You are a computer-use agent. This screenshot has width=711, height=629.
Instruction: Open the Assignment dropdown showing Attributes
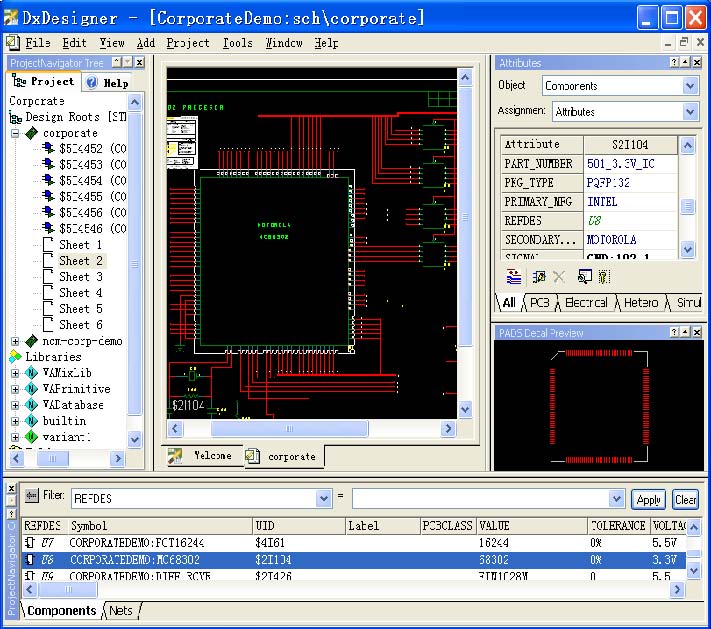pyautogui.click(x=689, y=112)
